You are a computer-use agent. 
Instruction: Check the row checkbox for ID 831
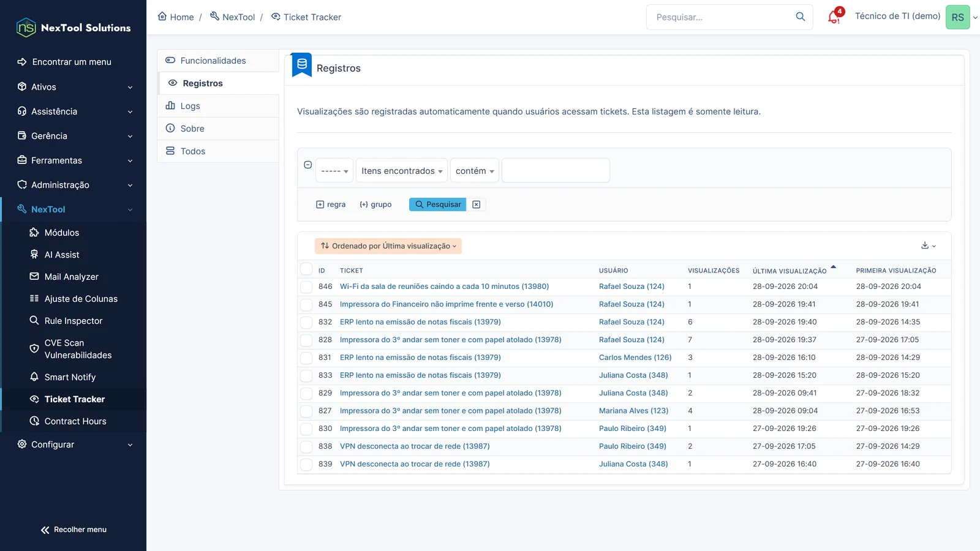[306, 358]
